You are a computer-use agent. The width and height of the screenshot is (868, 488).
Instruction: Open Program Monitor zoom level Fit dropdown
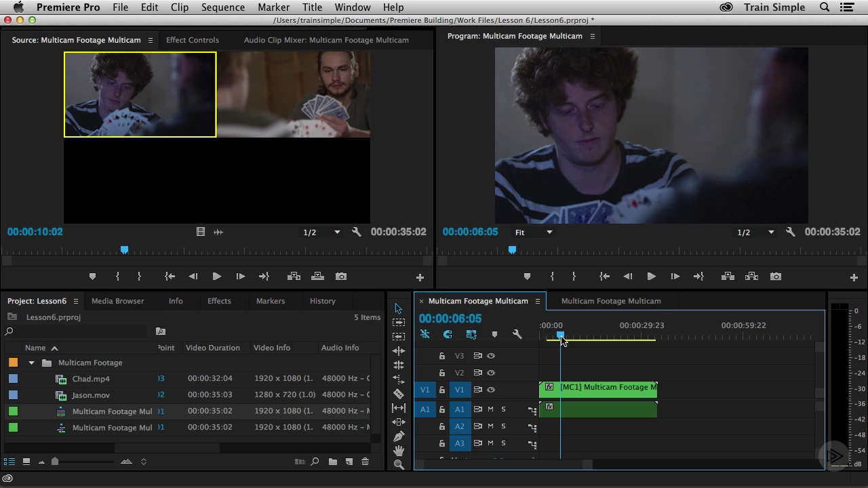point(534,232)
